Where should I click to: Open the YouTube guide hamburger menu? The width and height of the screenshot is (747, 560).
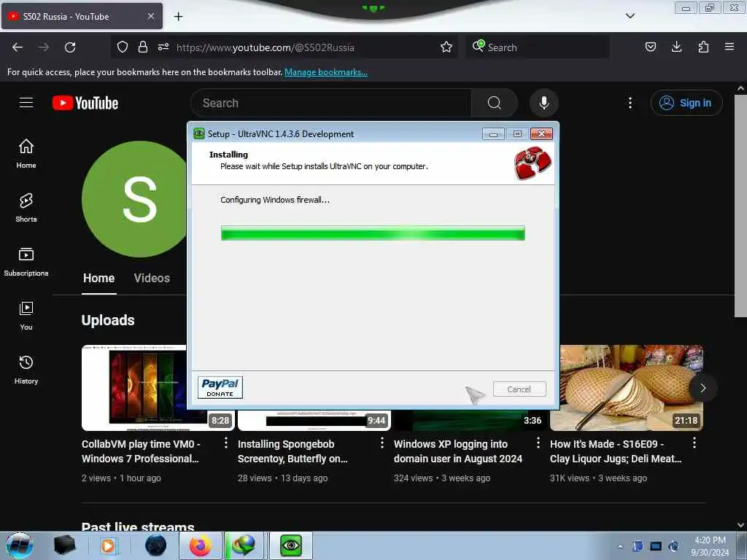click(26, 103)
